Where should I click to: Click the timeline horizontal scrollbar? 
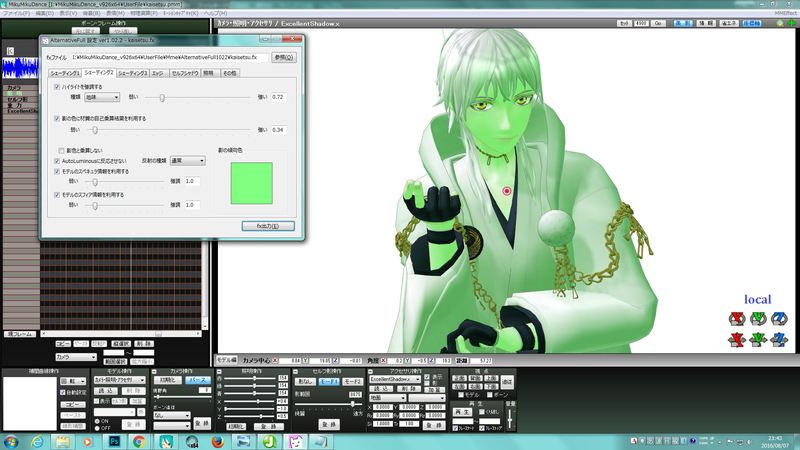pyautogui.click(x=121, y=334)
